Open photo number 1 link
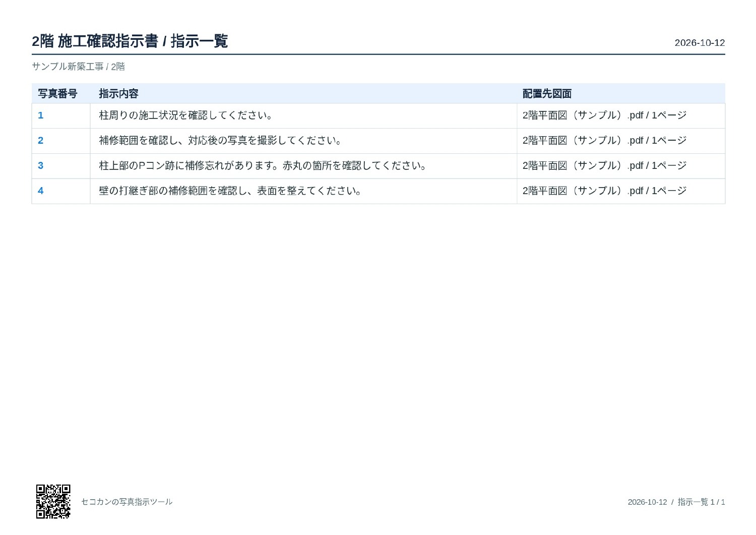 pos(41,115)
